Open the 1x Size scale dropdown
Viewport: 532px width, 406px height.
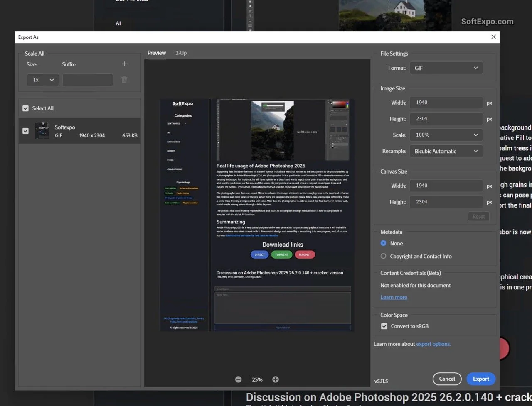tap(42, 79)
